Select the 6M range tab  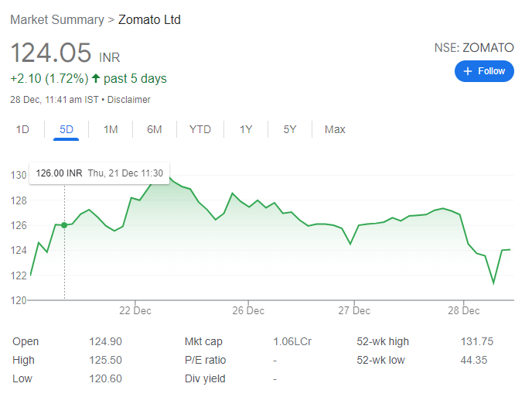[x=155, y=129]
